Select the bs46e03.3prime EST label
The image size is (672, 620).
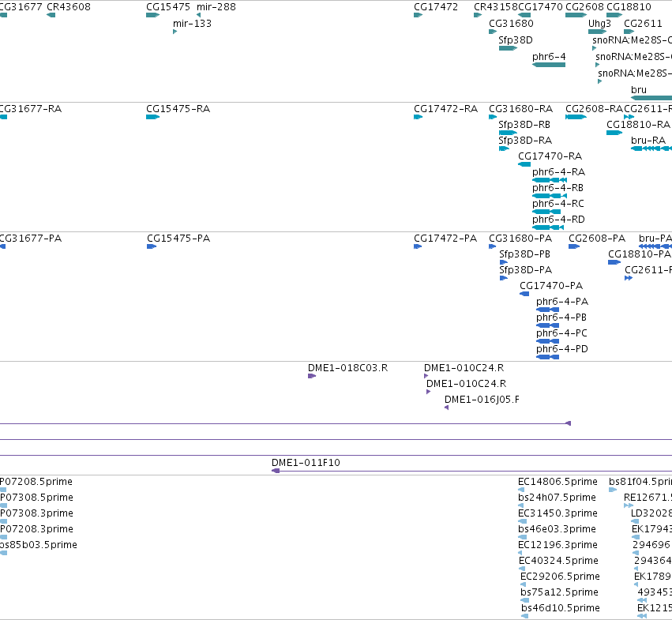(557, 529)
